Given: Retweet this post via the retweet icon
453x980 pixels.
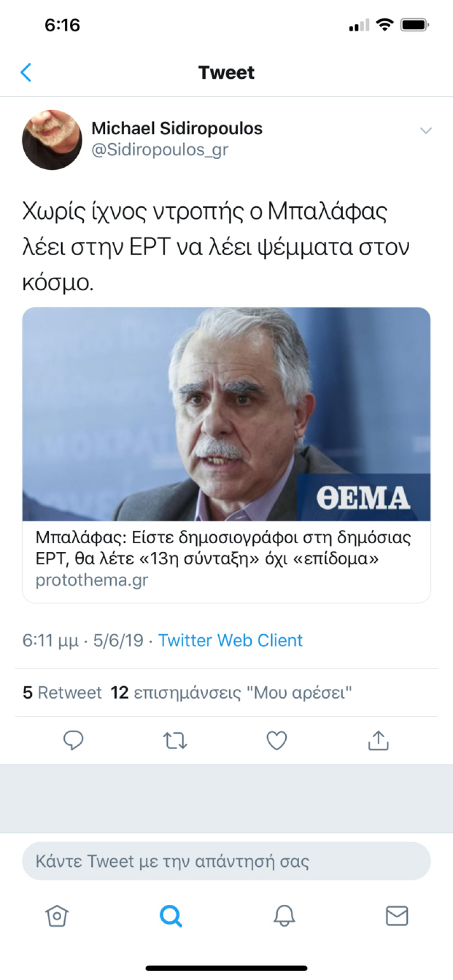Looking at the screenshot, I should [x=175, y=740].
